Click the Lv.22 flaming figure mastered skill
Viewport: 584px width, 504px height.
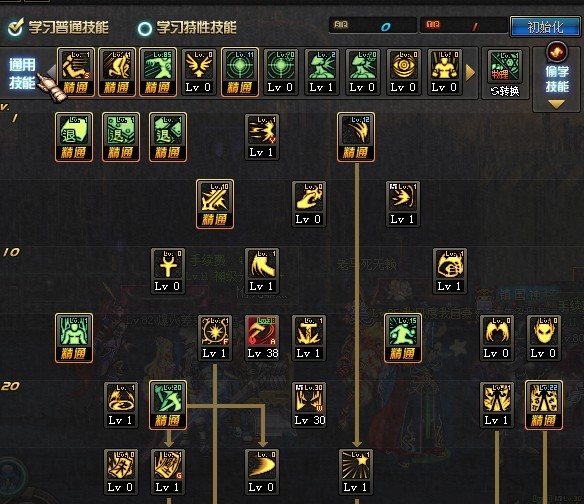[544, 405]
